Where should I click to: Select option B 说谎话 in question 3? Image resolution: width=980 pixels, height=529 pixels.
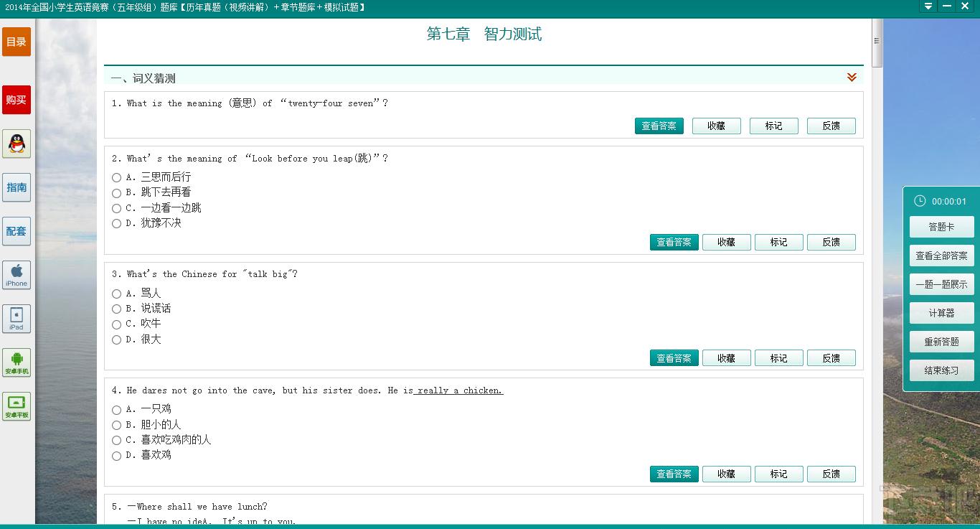[x=116, y=309]
